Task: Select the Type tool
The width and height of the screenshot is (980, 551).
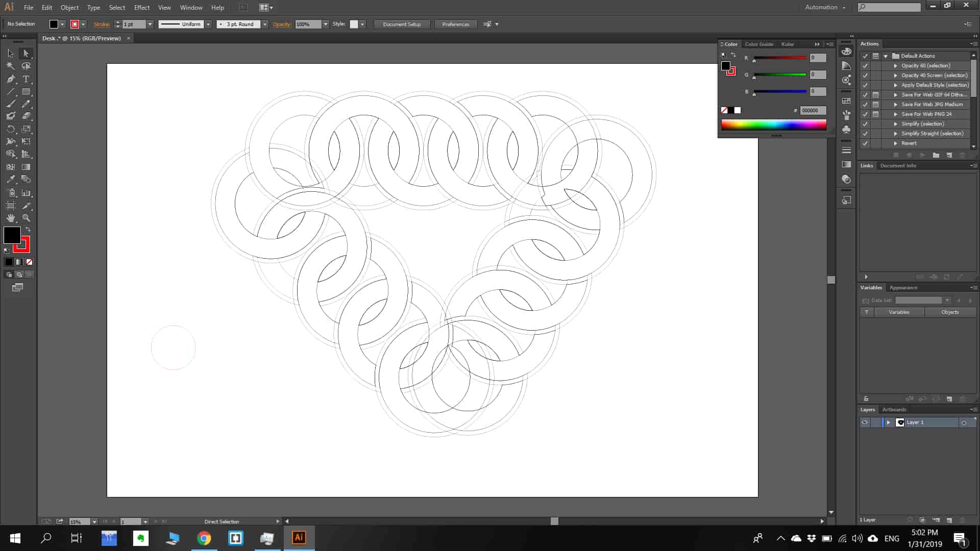Action: point(26,79)
